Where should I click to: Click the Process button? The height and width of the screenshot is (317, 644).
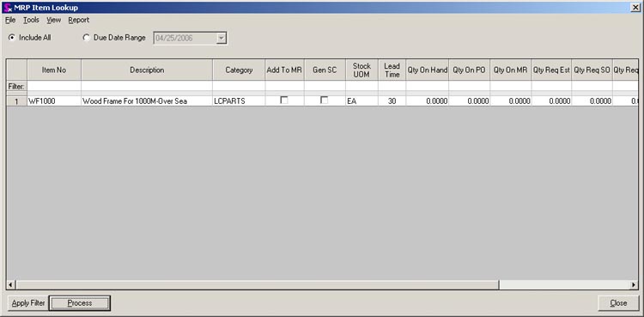pos(80,303)
